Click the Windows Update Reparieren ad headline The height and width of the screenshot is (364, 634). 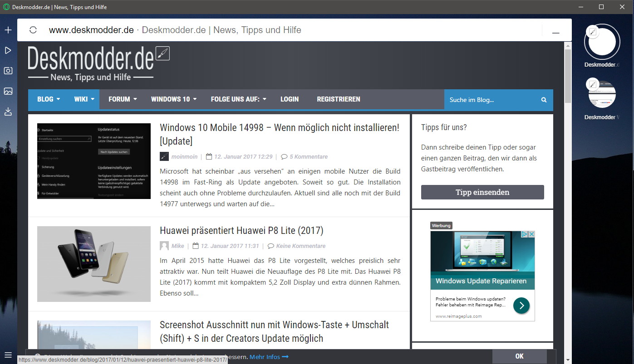(481, 281)
